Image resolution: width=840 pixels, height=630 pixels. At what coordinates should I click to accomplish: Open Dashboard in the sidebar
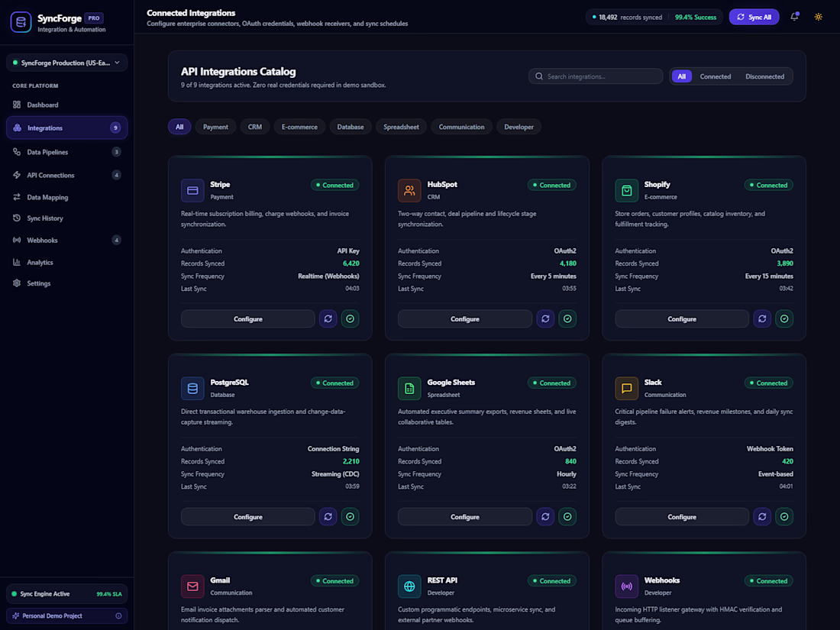tap(67, 105)
